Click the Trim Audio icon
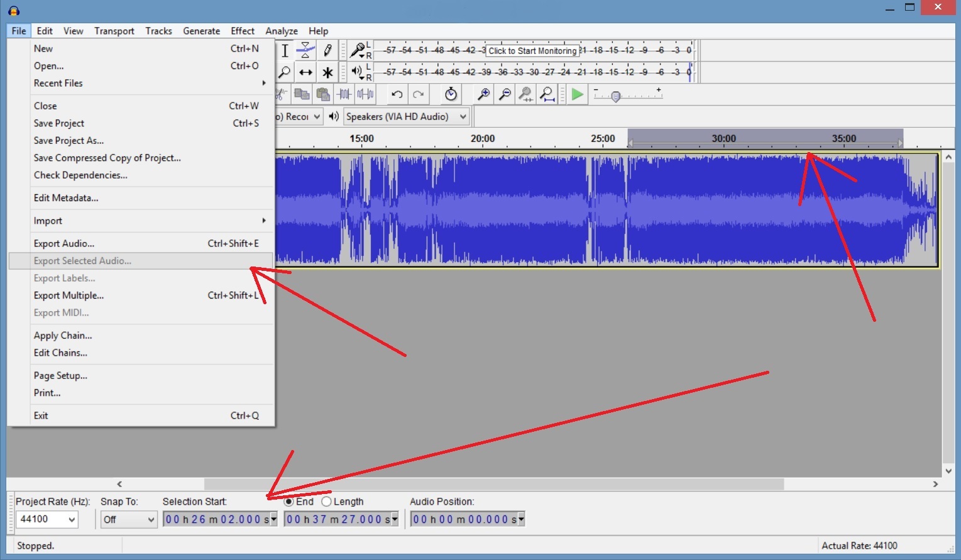Image resolution: width=961 pixels, height=560 pixels. pyautogui.click(x=344, y=94)
